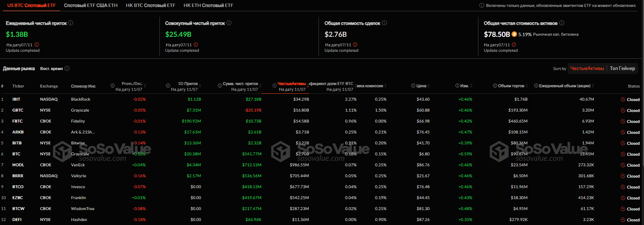Click the BRRR ticker

pyautogui.click(x=18, y=176)
